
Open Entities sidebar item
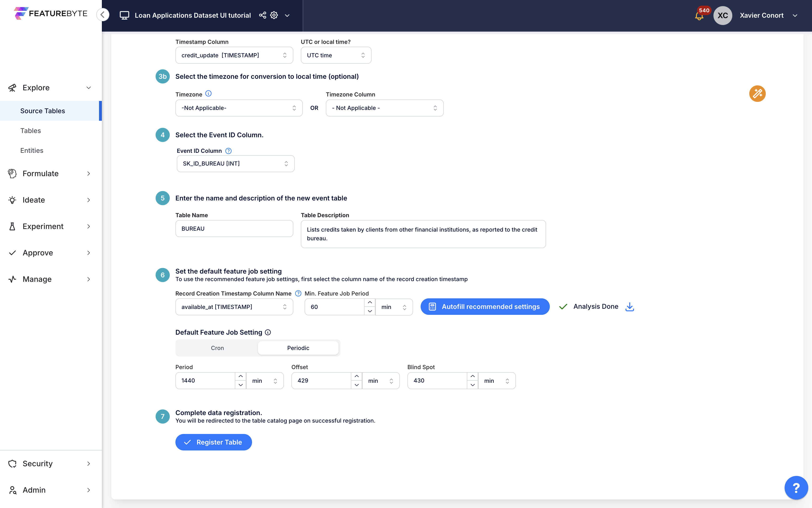32,150
